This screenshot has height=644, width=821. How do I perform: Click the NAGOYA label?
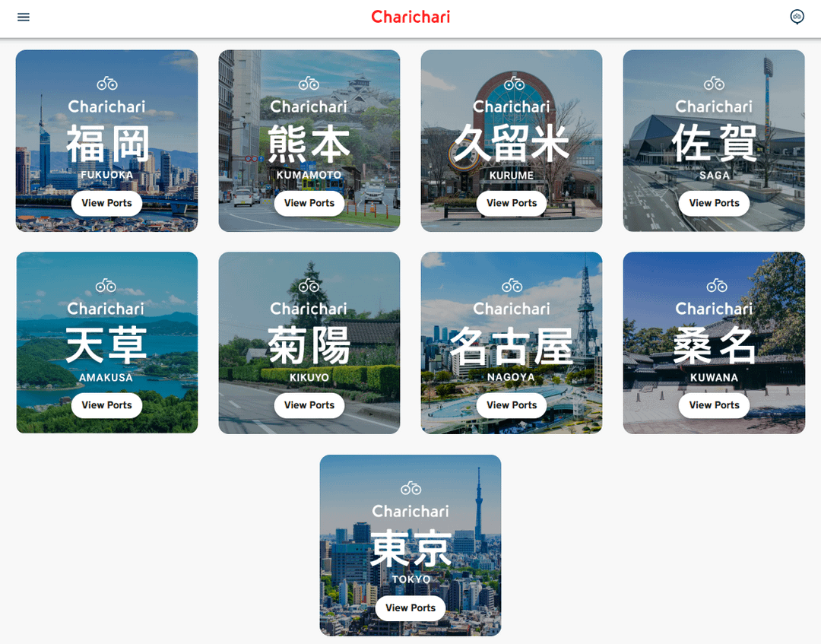(511, 377)
